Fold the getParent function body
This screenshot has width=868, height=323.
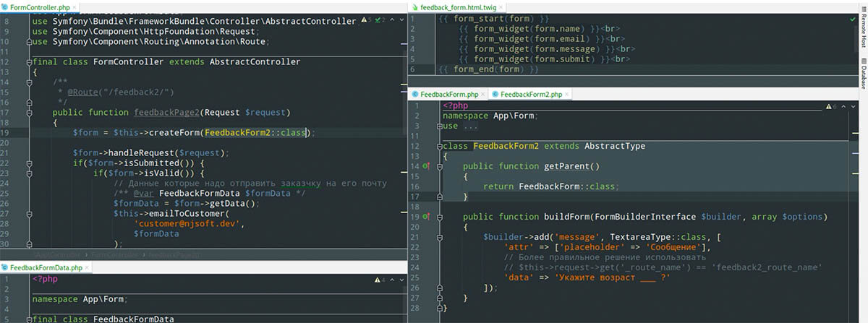(x=440, y=166)
